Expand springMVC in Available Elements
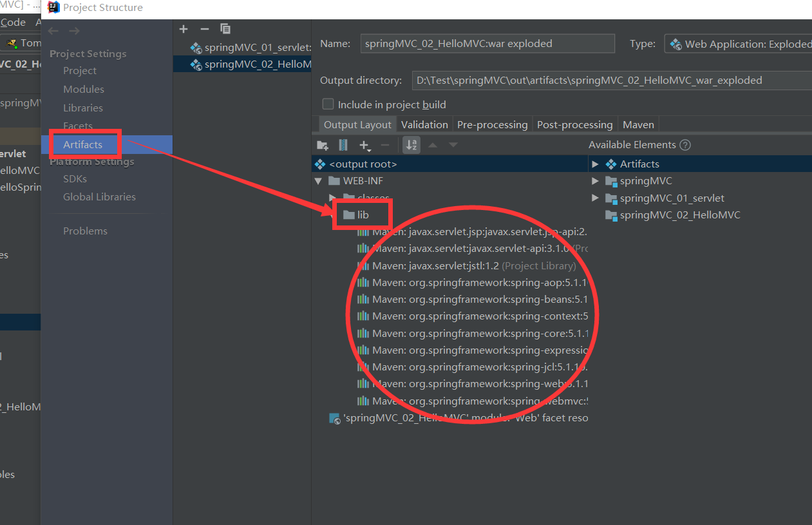812x525 pixels. click(595, 181)
